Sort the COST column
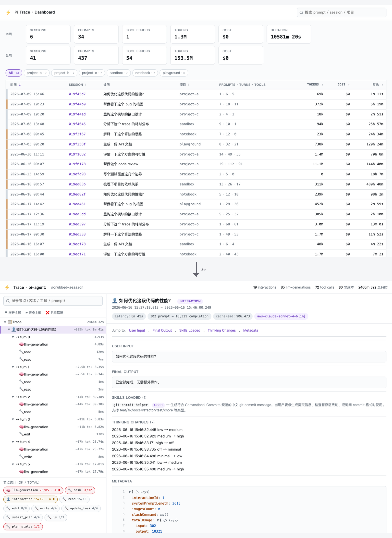Screen dimensions: 392x538 coord(349,85)
